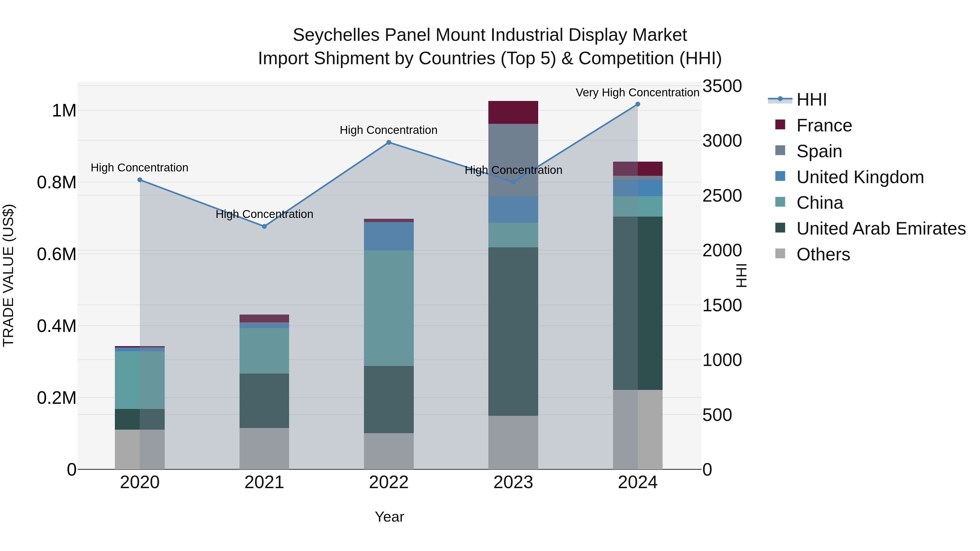This screenshot has height=551, width=980.
Task: Click the '1M' y-axis tick label
Action: (64, 111)
